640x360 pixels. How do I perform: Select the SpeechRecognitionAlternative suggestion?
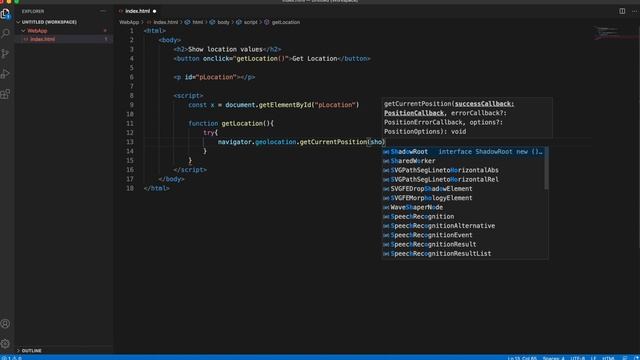coord(463,226)
